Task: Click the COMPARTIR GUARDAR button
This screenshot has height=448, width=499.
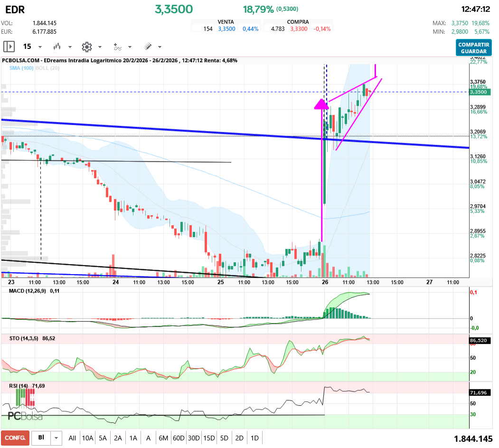Action: 473,48
